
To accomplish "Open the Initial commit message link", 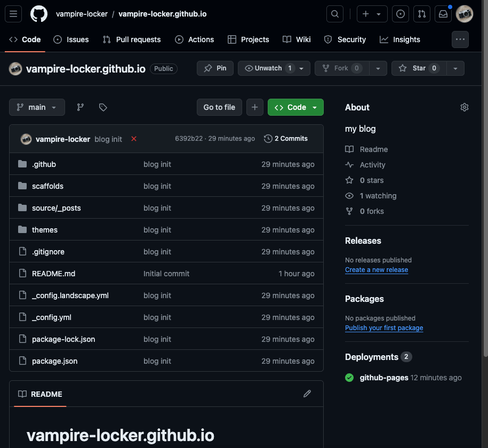I will pyautogui.click(x=166, y=274).
